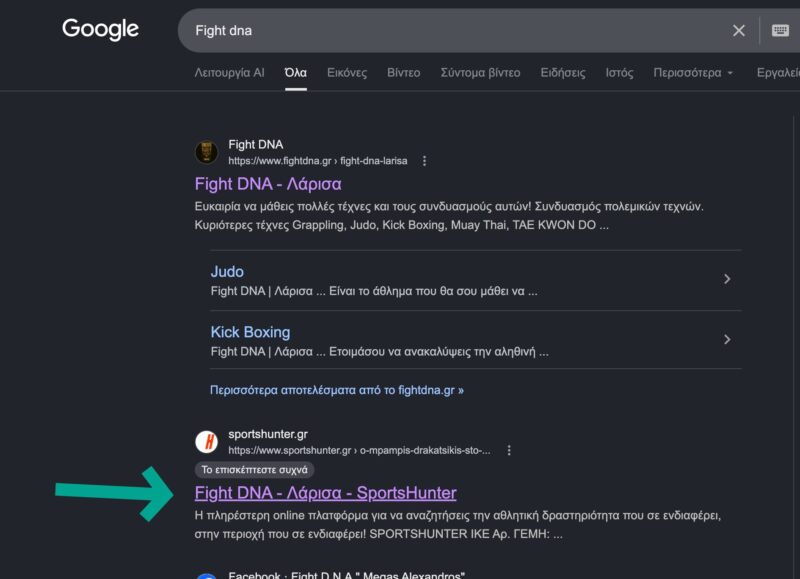Click the Facebook result favicon

[x=207, y=575]
